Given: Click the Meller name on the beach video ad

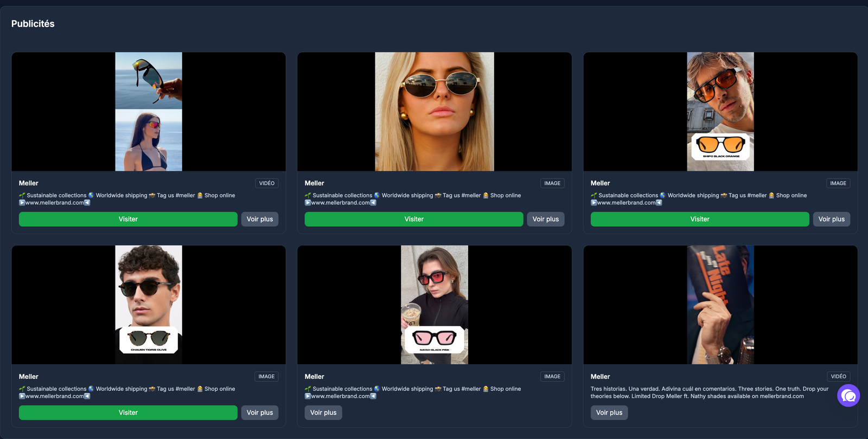Looking at the screenshot, I should (x=29, y=183).
